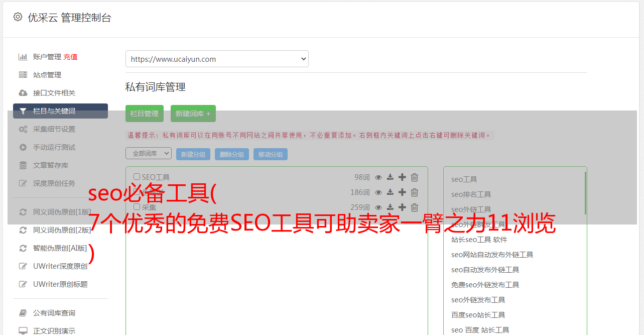Delete the SEO工具 98词 library
Image resolution: width=644 pixels, height=335 pixels.
pyautogui.click(x=415, y=177)
